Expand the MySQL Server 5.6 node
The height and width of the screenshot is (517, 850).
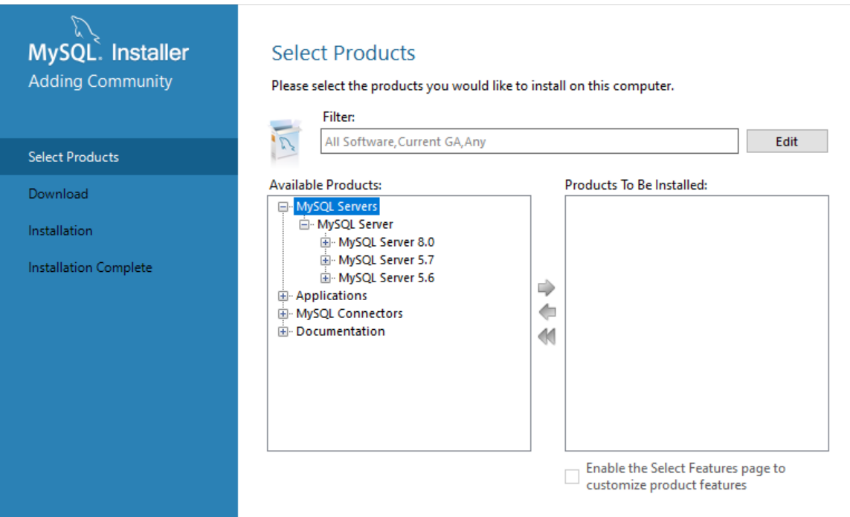(325, 278)
